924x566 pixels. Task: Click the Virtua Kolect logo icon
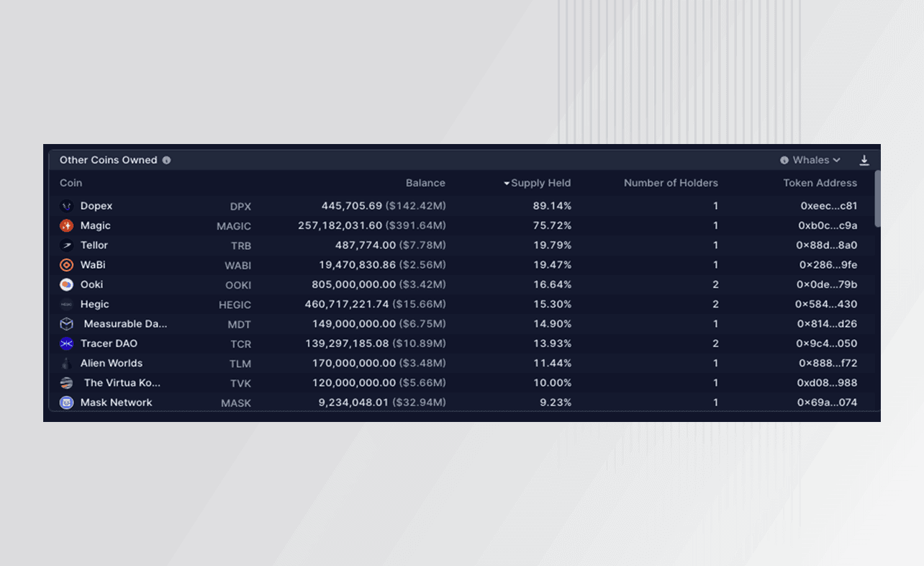tap(66, 383)
